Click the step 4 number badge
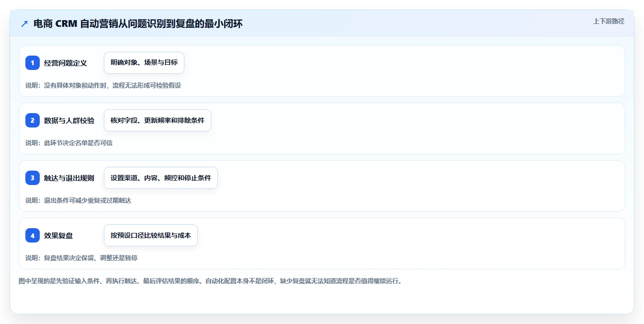Screen dimensions: 644x324 (x=33, y=235)
